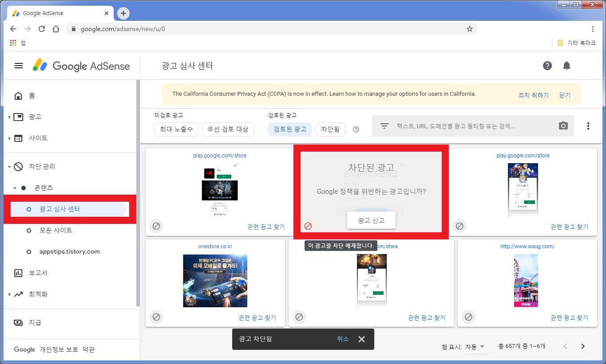Open the AdSense hamburger main menu

click(19, 66)
